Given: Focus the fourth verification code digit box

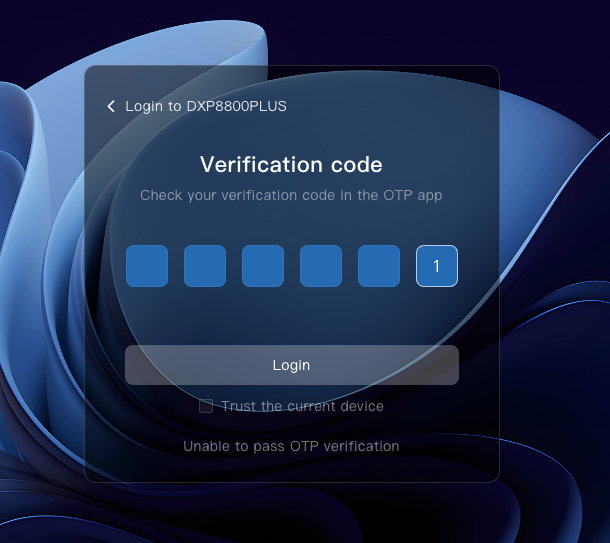Looking at the screenshot, I should pos(321,266).
